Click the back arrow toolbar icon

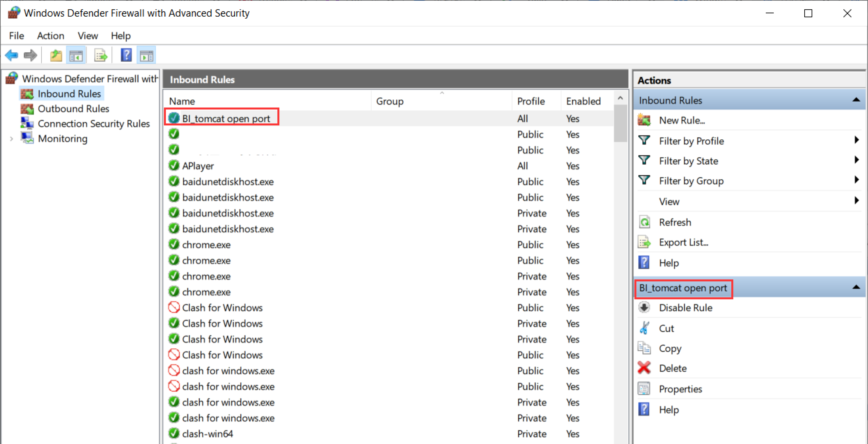12,55
